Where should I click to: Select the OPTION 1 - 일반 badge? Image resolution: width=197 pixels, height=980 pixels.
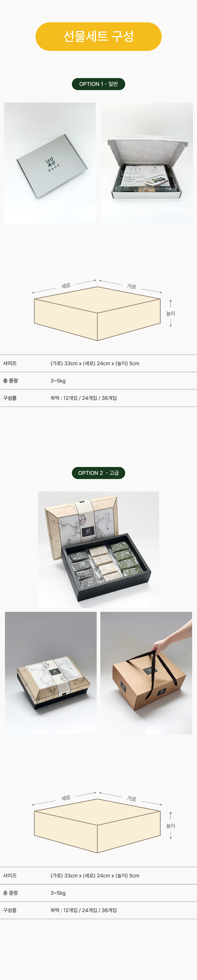pyautogui.click(x=98, y=84)
